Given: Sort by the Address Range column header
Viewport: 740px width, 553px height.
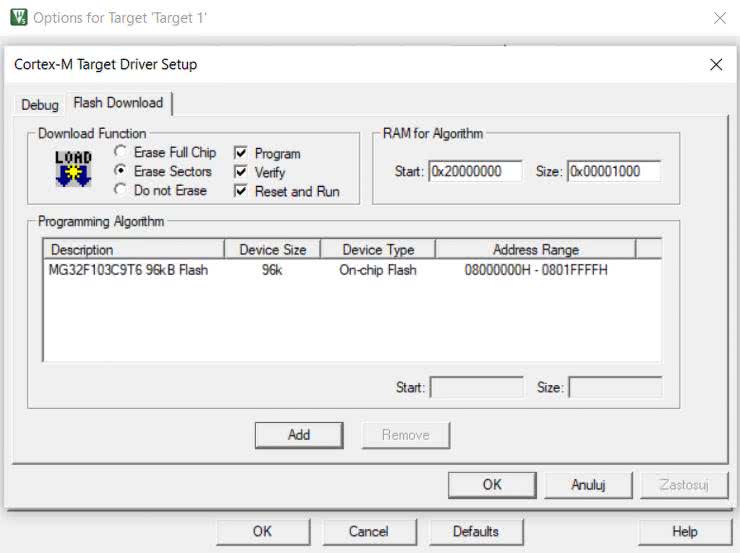Looking at the screenshot, I should [x=535, y=249].
